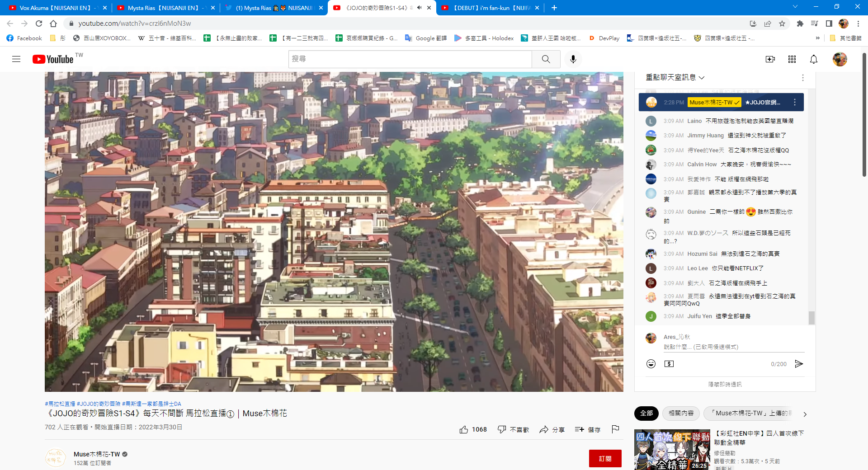Open chat options three-dot menu

803,78
